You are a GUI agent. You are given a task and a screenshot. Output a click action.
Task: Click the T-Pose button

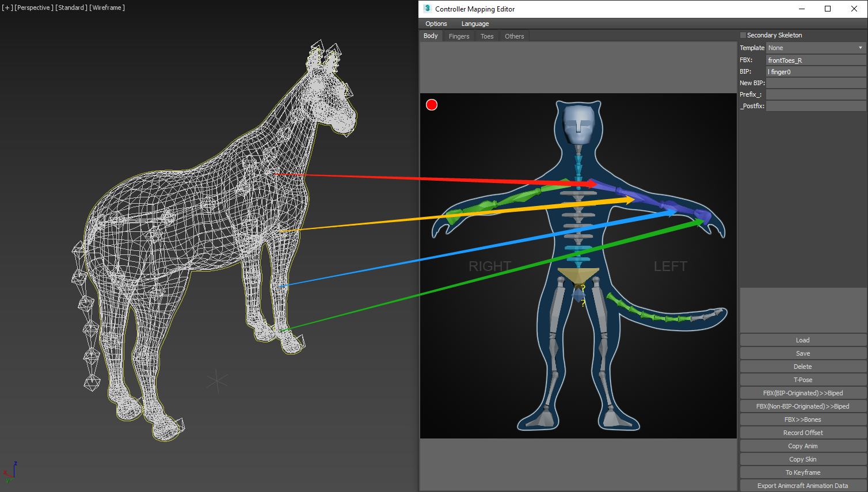coord(803,380)
